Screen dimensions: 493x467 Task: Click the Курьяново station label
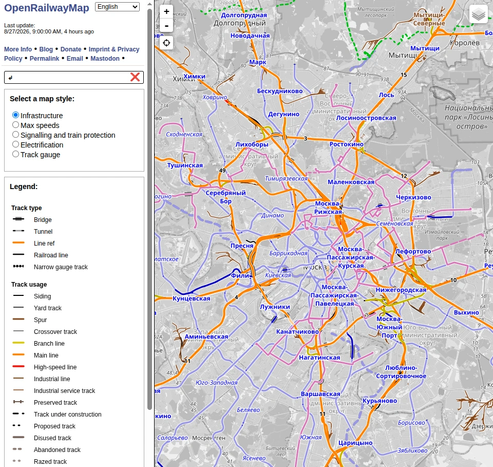click(380, 401)
